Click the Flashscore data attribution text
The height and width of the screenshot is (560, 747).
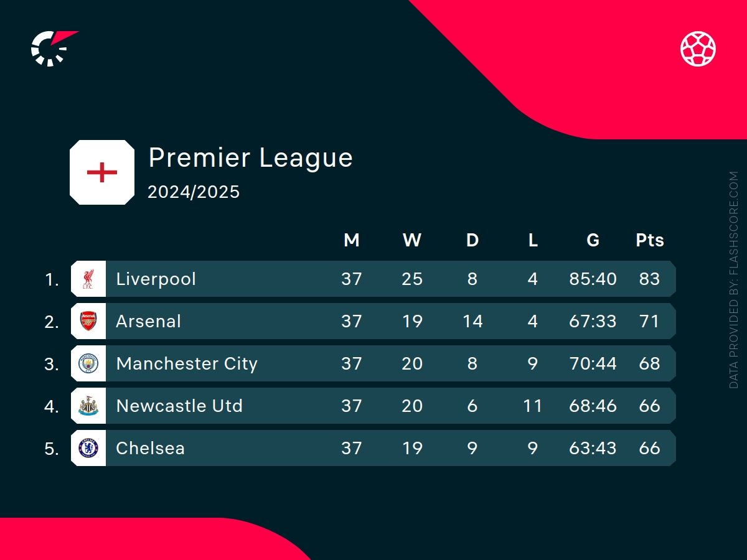(734, 280)
